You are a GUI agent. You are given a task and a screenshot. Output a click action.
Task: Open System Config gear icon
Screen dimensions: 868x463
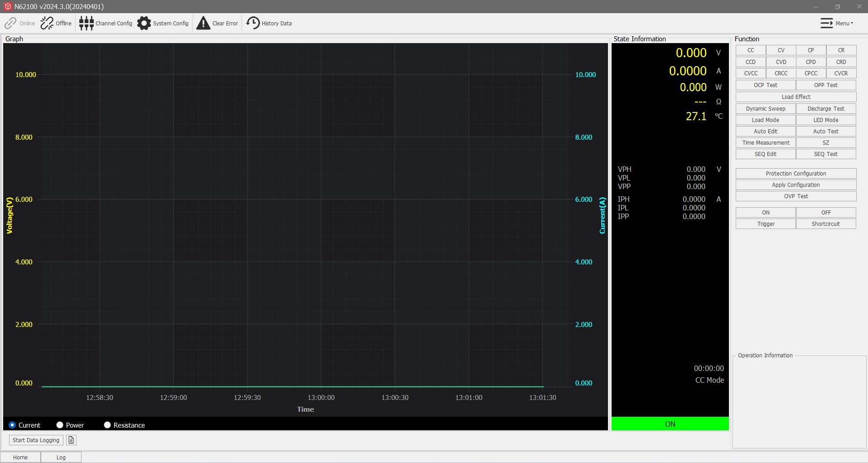(x=144, y=23)
